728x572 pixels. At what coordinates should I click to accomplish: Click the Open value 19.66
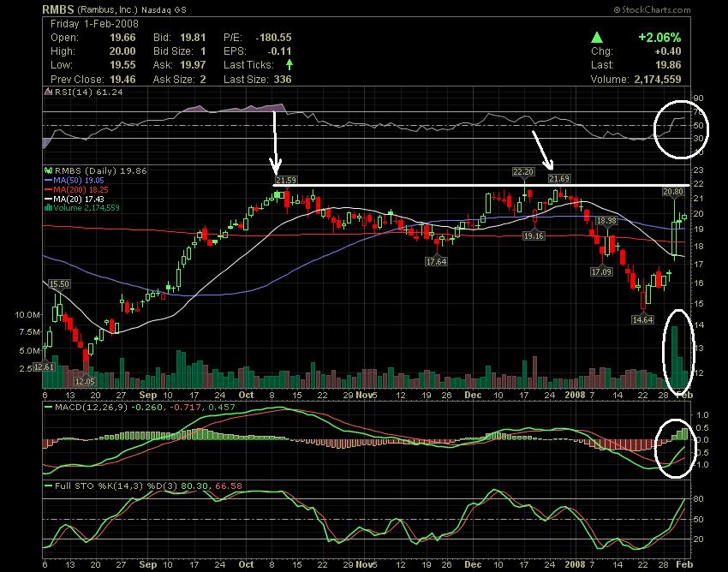coord(122,38)
